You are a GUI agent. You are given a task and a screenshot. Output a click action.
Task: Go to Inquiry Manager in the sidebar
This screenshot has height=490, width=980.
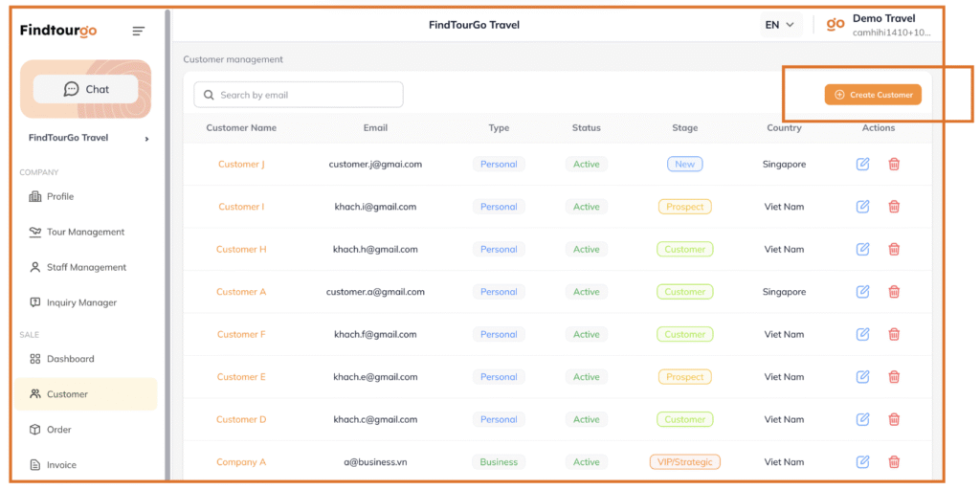pos(81,303)
